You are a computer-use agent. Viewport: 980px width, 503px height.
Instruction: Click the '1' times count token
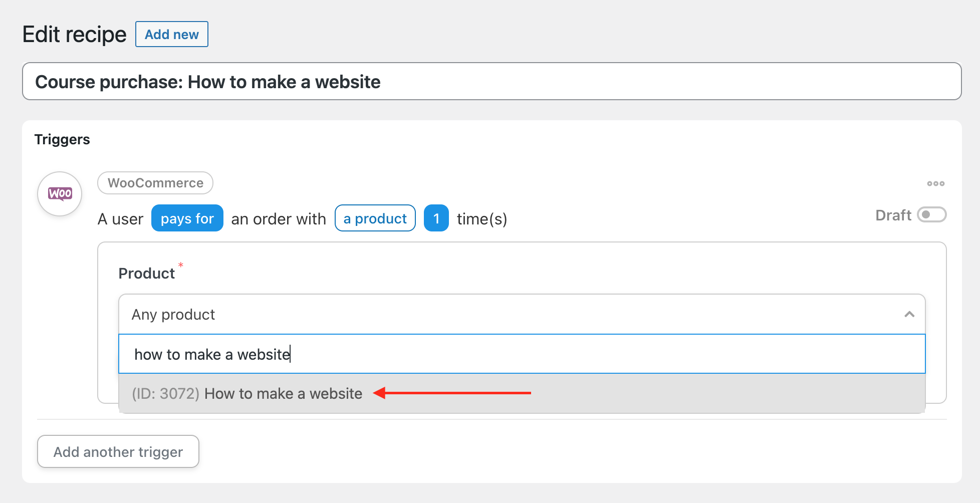coord(436,218)
